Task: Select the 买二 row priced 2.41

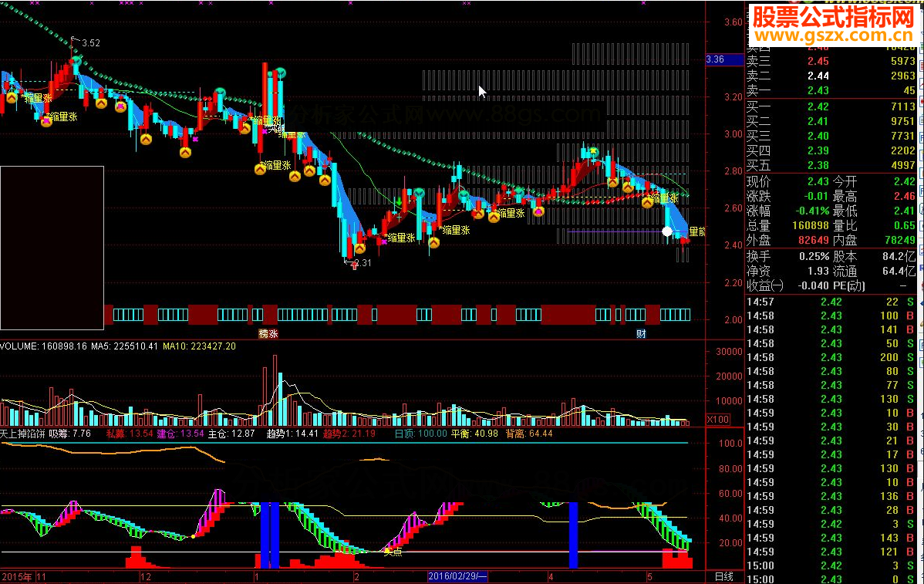Action: pos(831,121)
